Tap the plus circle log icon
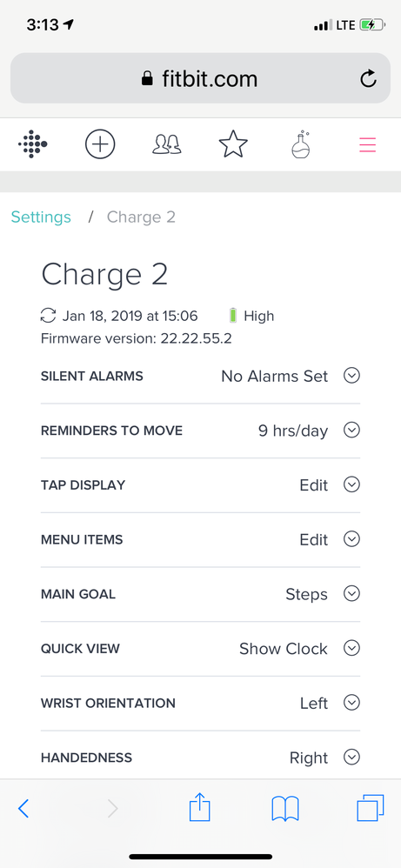 point(100,144)
